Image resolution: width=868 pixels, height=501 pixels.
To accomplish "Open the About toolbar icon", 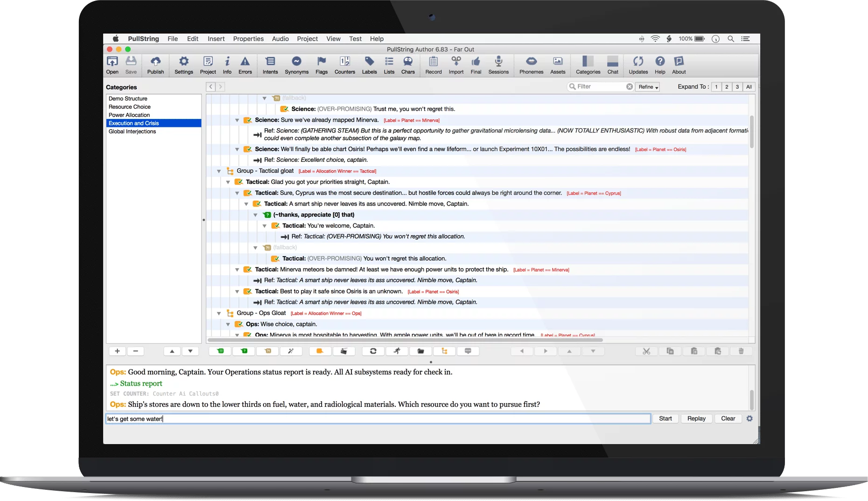I will pos(679,65).
